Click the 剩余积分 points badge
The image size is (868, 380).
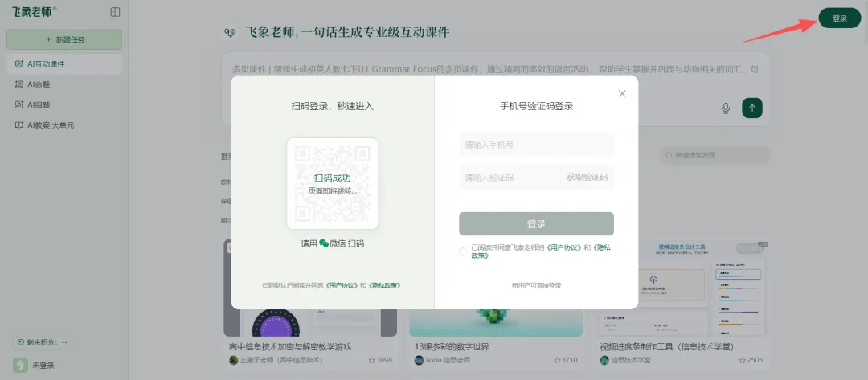[x=43, y=342]
